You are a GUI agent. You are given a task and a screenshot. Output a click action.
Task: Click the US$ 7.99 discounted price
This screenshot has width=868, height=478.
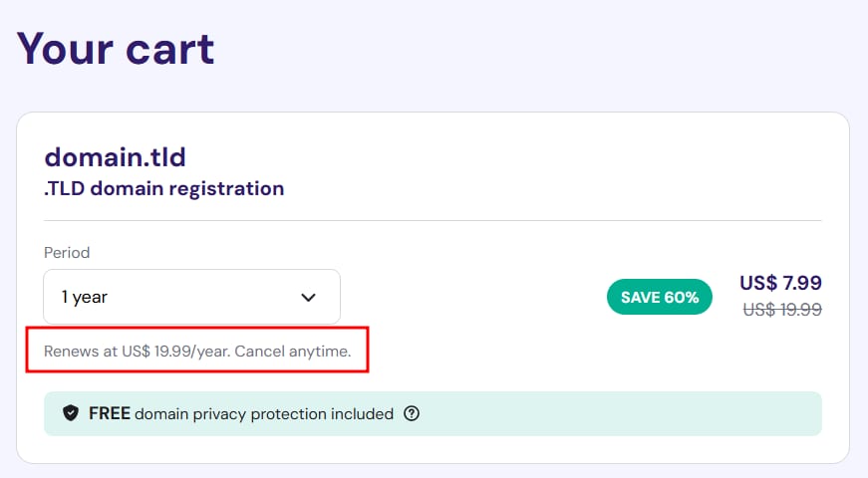point(780,283)
